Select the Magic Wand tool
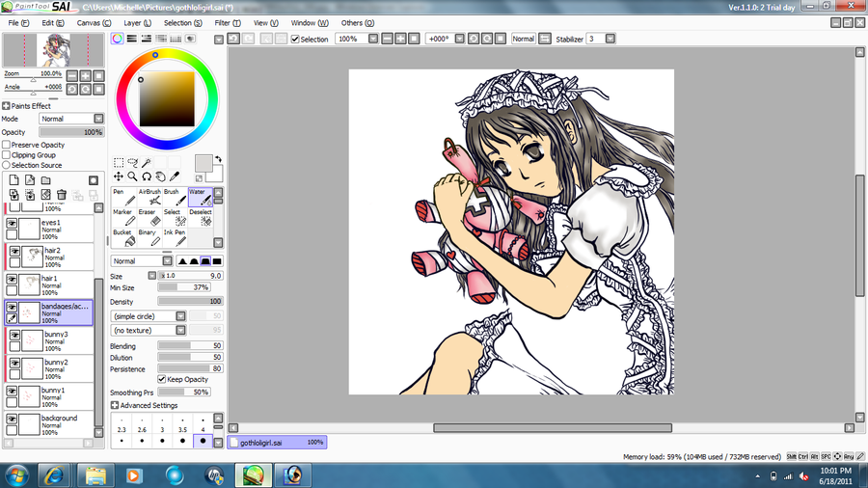The width and height of the screenshot is (868, 488). (x=147, y=163)
